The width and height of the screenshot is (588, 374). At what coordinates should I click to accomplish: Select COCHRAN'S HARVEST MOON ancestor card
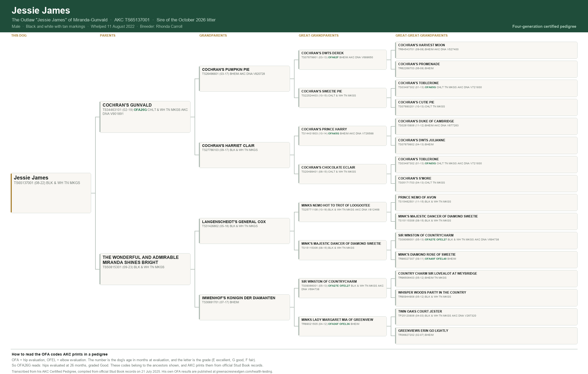pyautogui.click(x=486, y=50)
